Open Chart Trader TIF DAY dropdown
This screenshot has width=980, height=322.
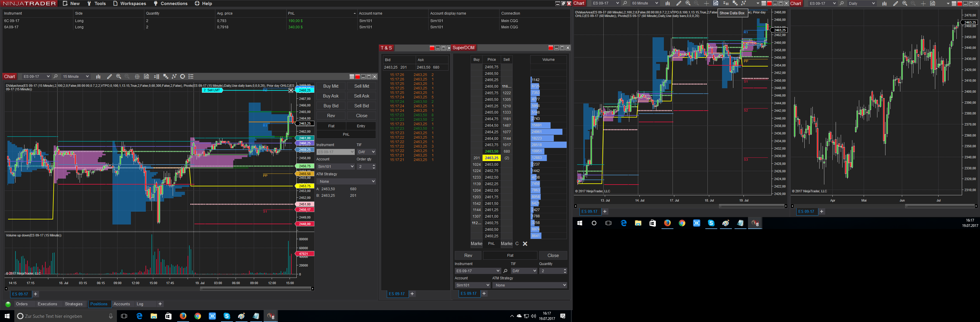point(366,152)
